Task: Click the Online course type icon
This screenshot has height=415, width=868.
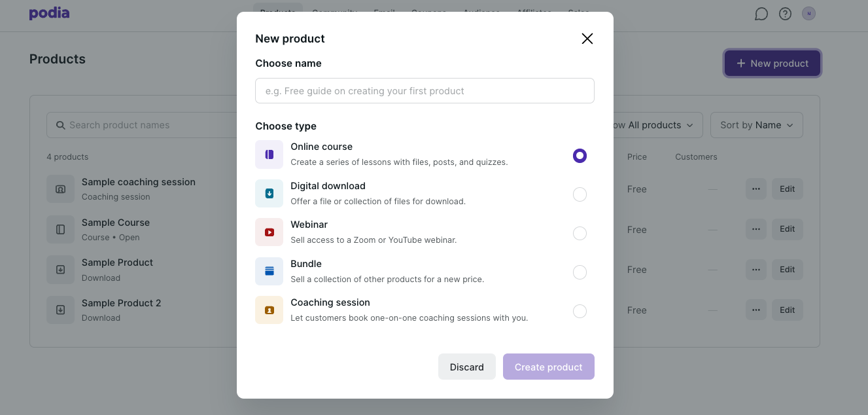Action: tap(269, 154)
